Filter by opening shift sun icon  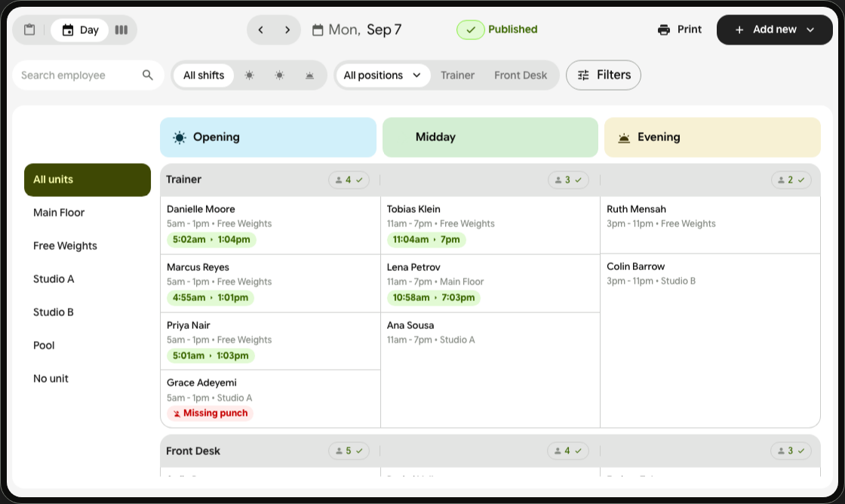coord(249,75)
